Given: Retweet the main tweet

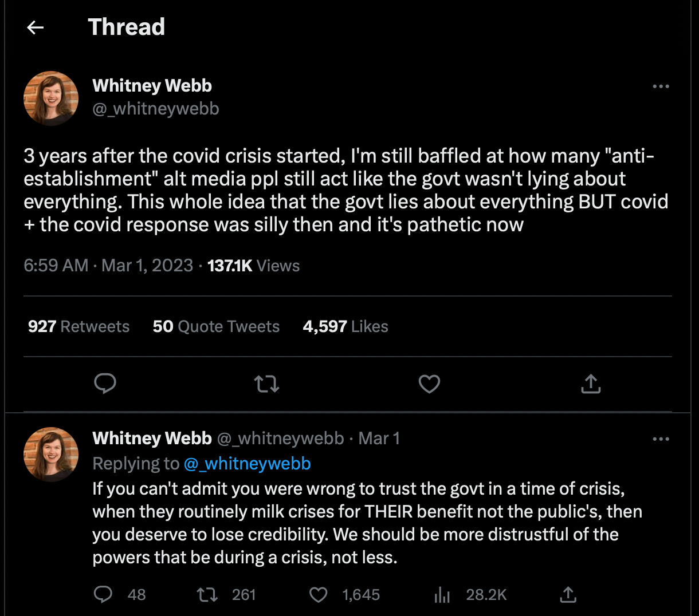Looking at the screenshot, I should [267, 384].
